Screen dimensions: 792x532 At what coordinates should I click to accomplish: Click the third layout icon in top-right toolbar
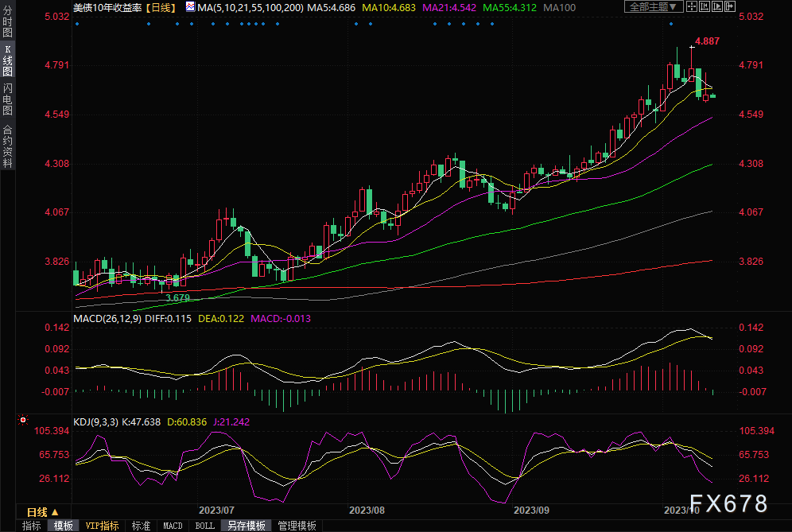point(717,7)
